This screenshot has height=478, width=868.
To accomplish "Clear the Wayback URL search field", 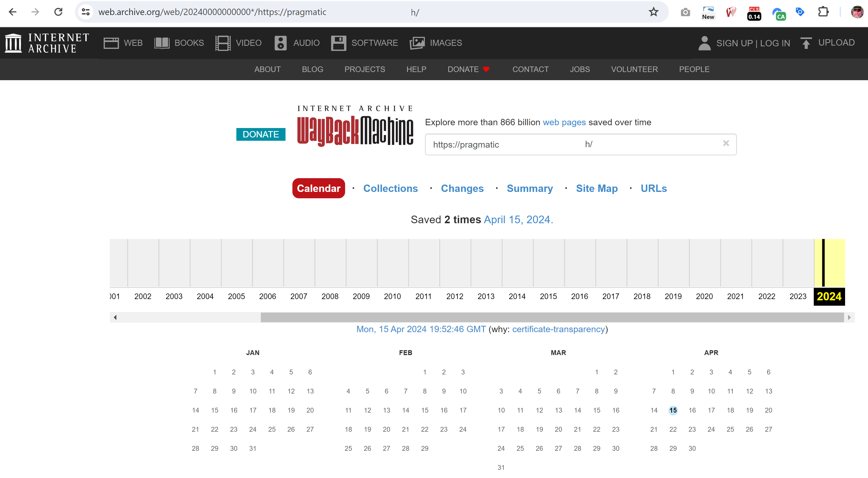I will 726,143.
